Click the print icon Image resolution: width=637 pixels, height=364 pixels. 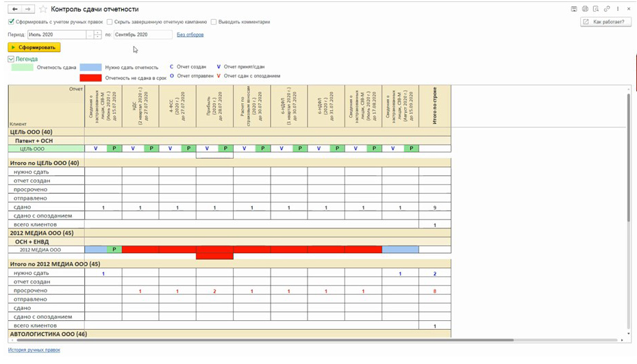point(585,9)
